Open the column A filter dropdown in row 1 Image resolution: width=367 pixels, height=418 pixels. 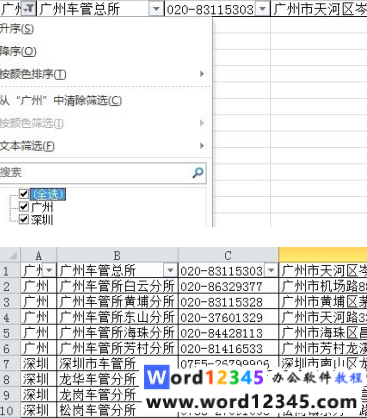pos(49,270)
